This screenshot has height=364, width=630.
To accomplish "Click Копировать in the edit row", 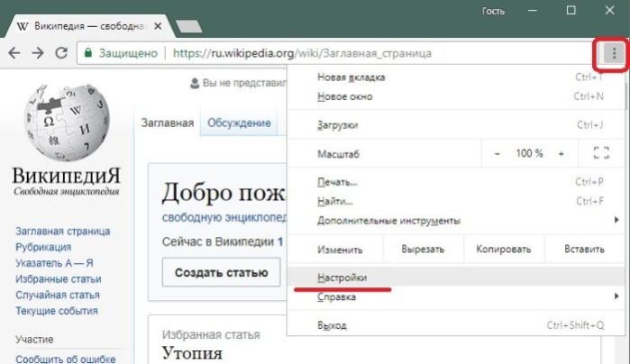I will (x=504, y=249).
